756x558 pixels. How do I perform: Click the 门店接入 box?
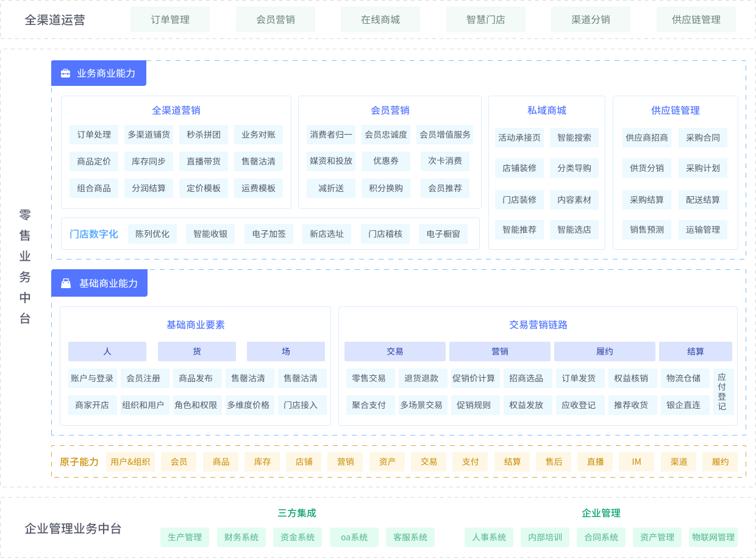click(x=302, y=405)
